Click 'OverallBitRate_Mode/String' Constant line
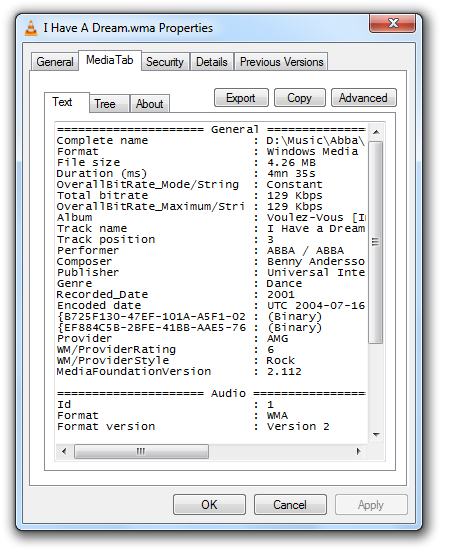This screenshot has width=451, height=555. point(190,184)
